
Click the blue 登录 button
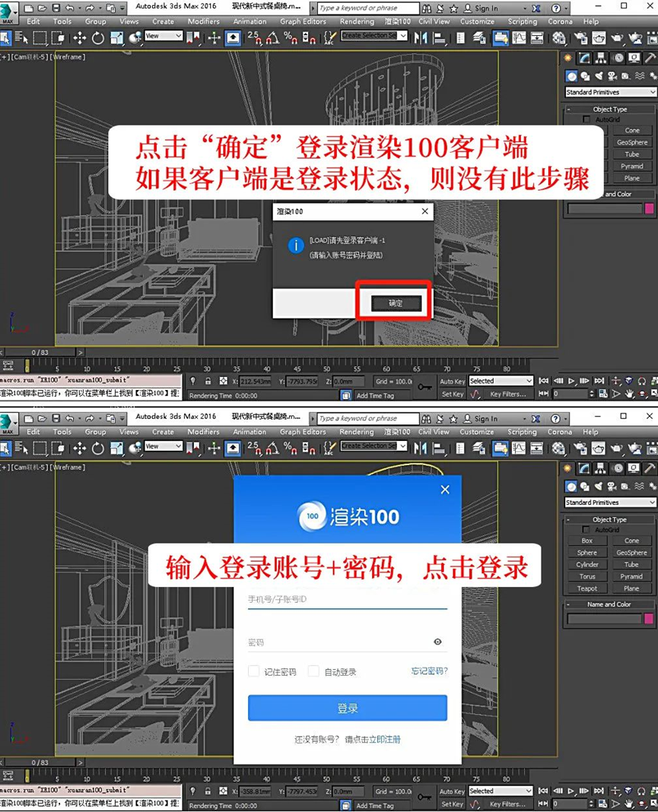[x=347, y=708]
